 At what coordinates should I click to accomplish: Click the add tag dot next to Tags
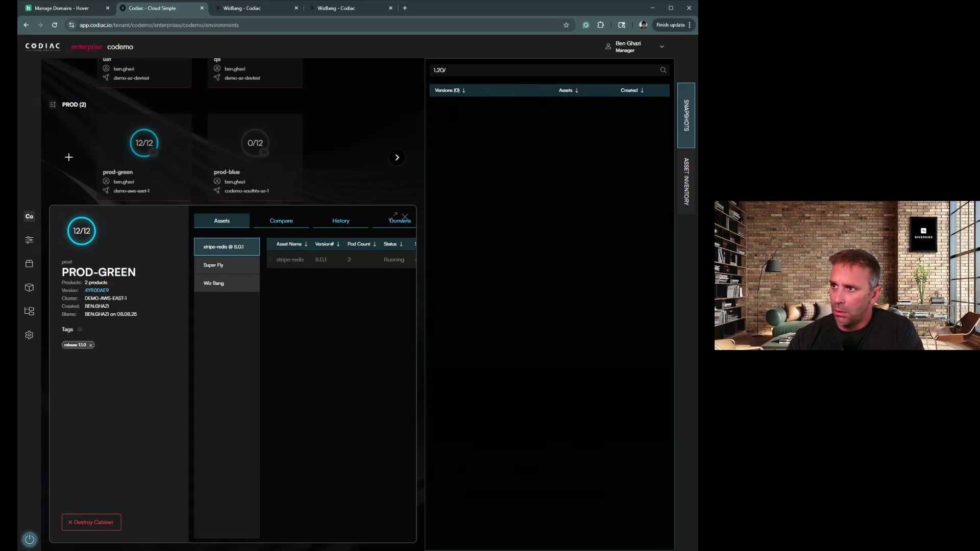pos(80,330)
